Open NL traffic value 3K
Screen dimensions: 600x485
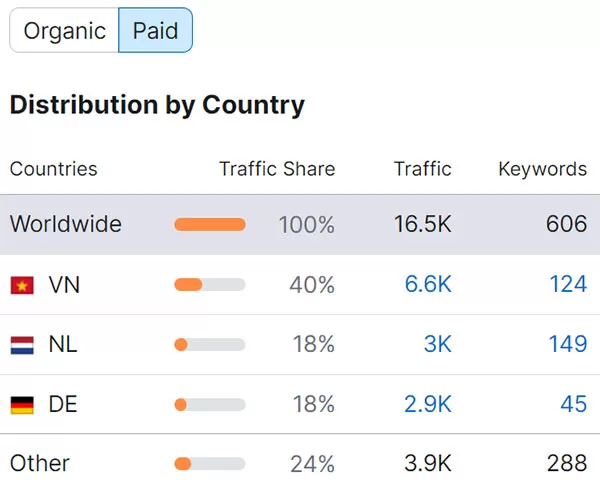pos(437,344)
